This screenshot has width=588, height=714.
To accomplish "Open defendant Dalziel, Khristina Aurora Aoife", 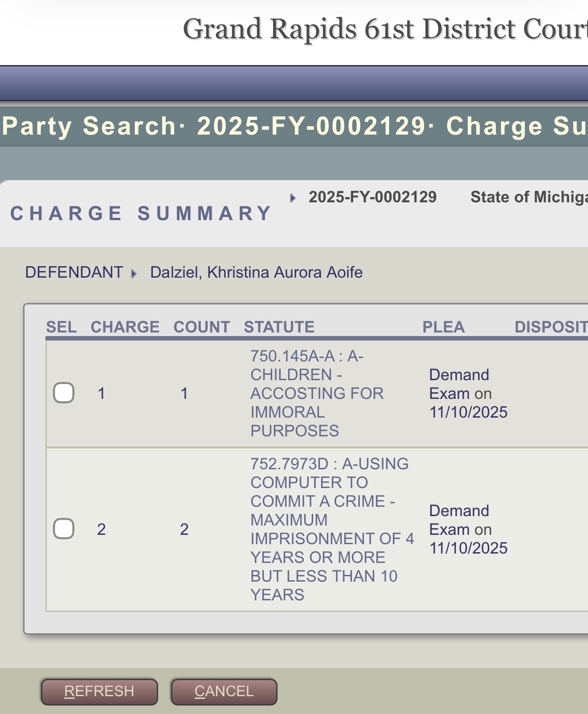I will click(x=256, y=272).
